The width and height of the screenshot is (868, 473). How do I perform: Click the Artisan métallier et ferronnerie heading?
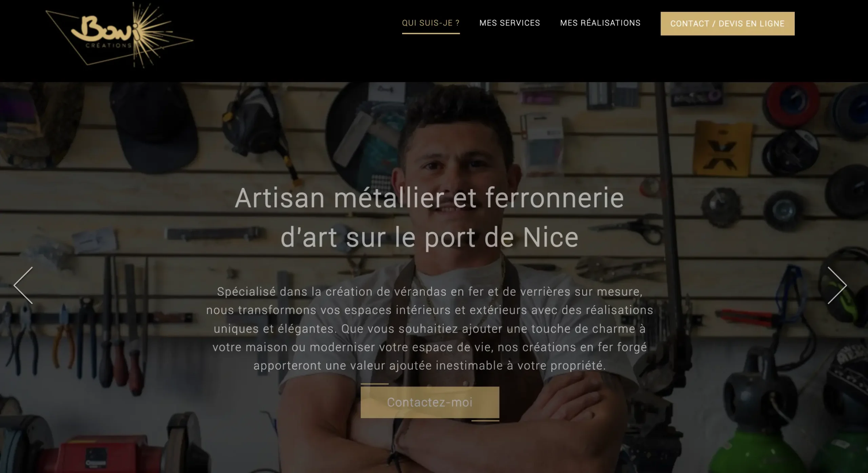(x=430, y=218)
